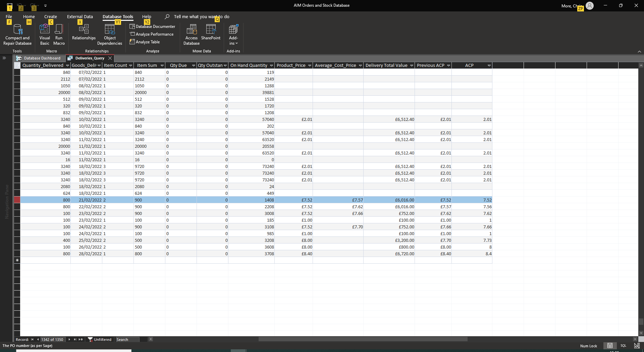
Task: Create new blank record
Action: 81,340
